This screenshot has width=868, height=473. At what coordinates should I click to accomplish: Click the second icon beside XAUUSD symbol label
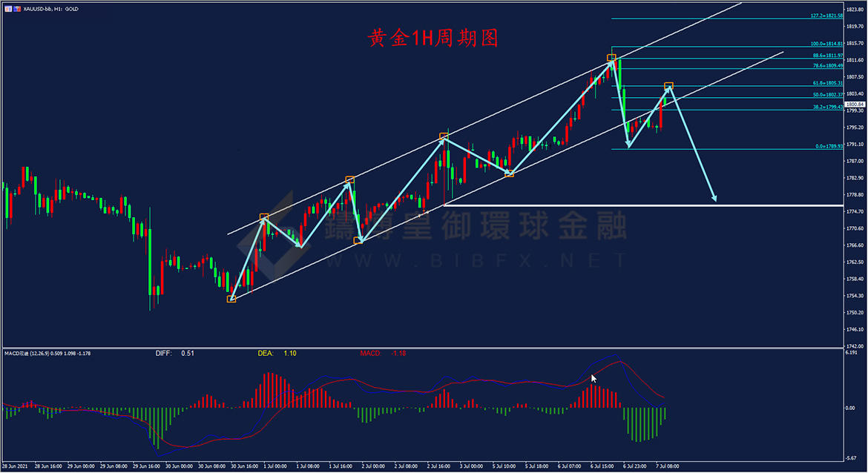pyautogui.click(x=19, y=9)
